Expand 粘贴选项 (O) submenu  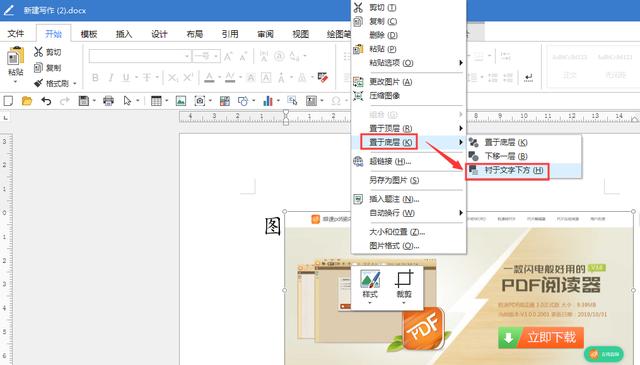click(x=408, y=63)
